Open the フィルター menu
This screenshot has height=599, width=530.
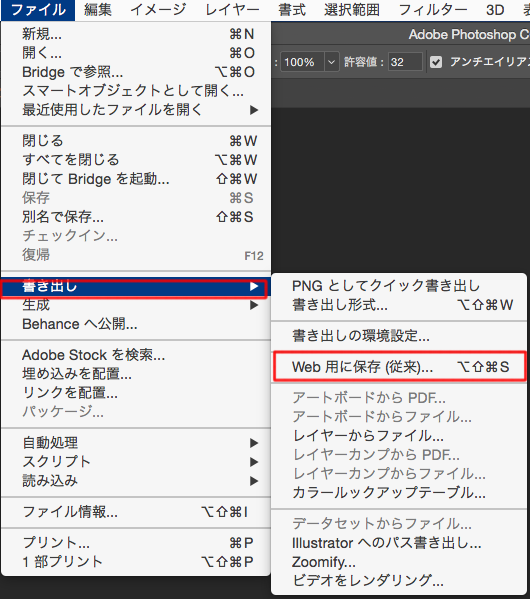coord(433,10)
